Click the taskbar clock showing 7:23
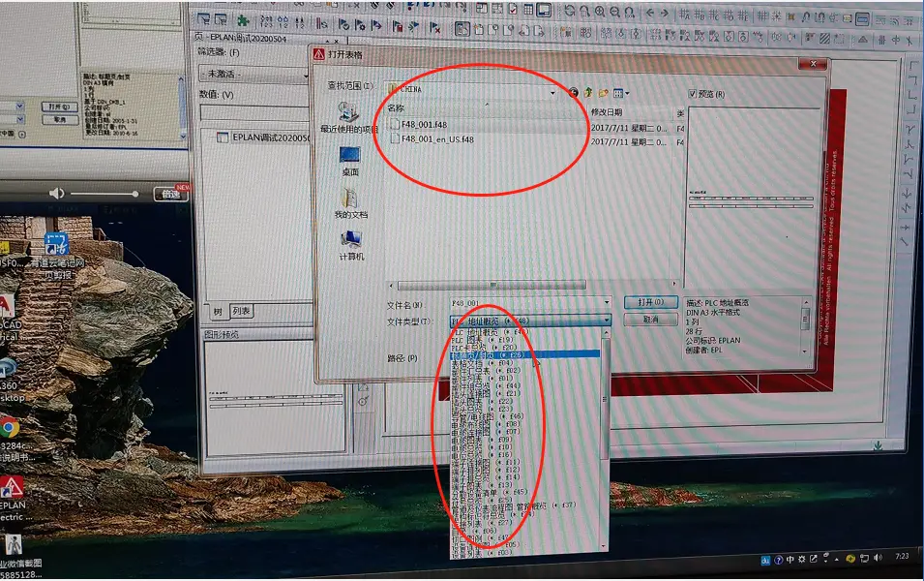Screen dimensions: 924x581 click(x=902, y=556)
